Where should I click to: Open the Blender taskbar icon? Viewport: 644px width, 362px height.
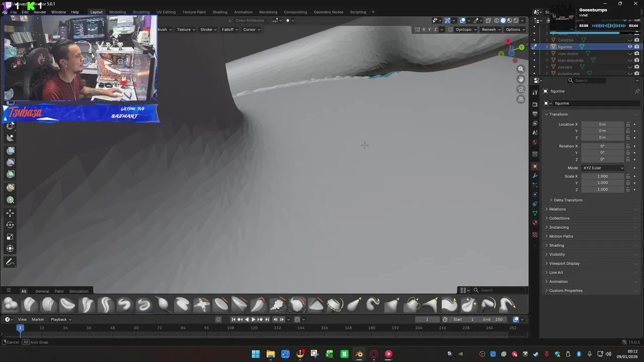(x=359, y=354)
